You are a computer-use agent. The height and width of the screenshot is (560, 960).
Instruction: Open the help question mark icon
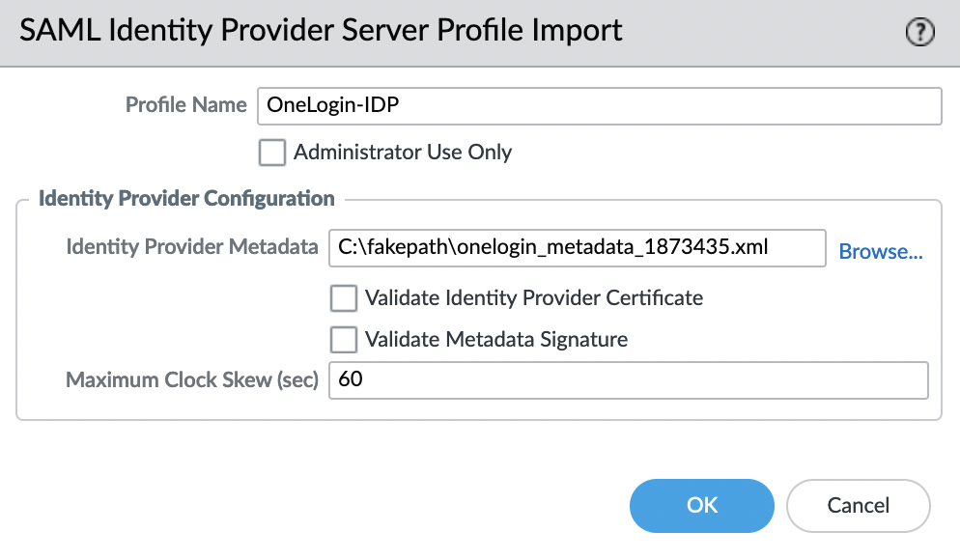[x=919, y=32]
